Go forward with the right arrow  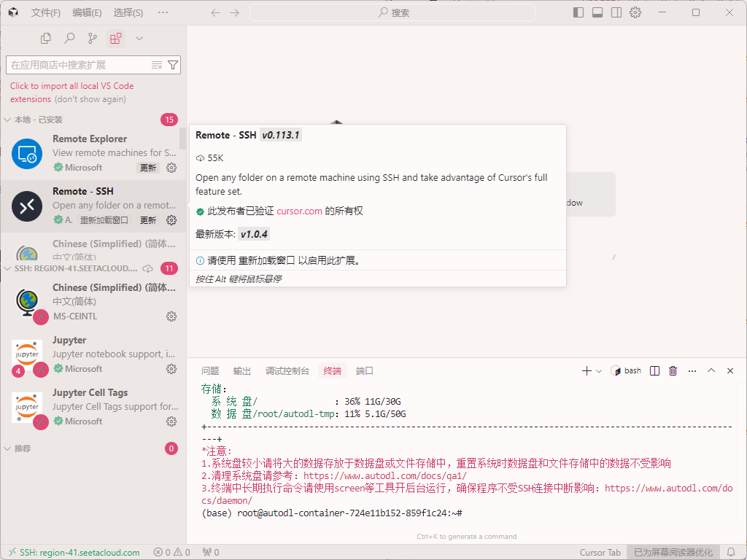(235, 13)
